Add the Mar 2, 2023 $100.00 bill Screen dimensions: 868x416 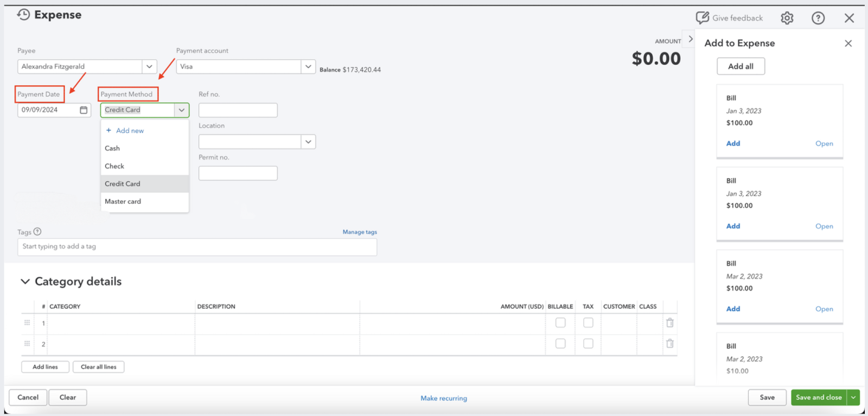pyautogui.click(x=733, y=309)
